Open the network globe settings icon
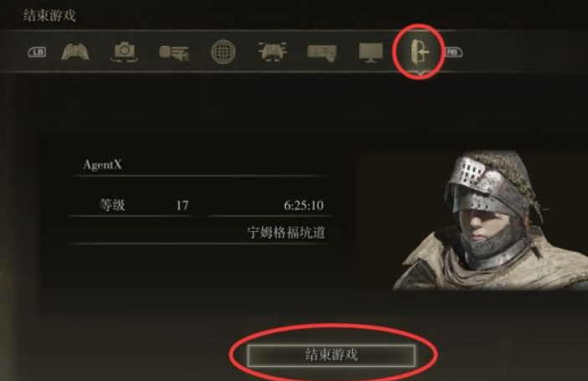Image resolution: width=588 pixels, height=381 pixels. [x=223, y=52]
